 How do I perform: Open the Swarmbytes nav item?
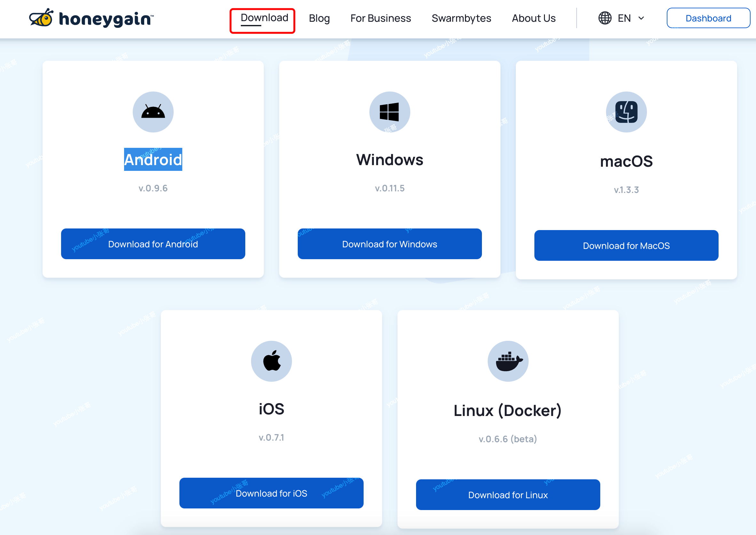tap(461, 18)
